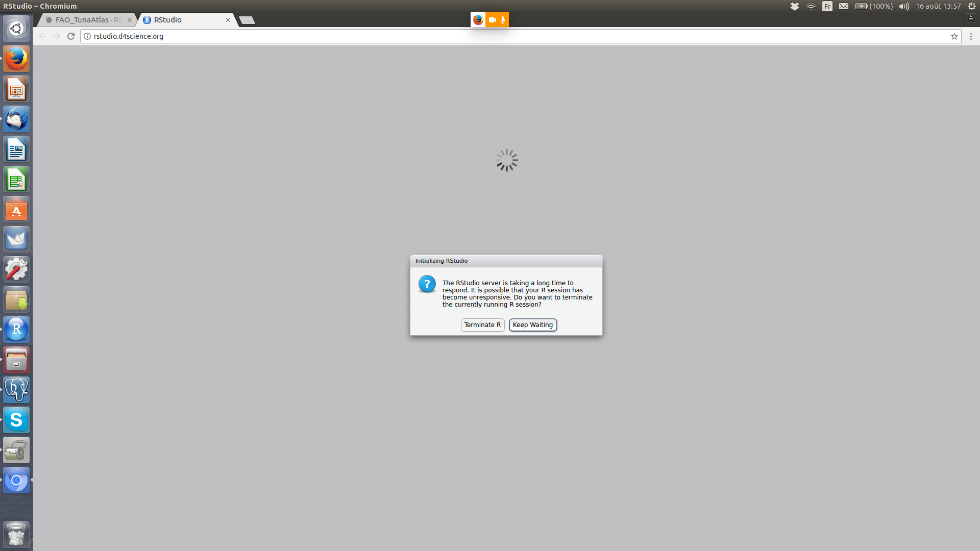The width and height of the screenshot is (980, 551).
Task: Bookmark this page with the star
Action: click(x=954, y=36)
